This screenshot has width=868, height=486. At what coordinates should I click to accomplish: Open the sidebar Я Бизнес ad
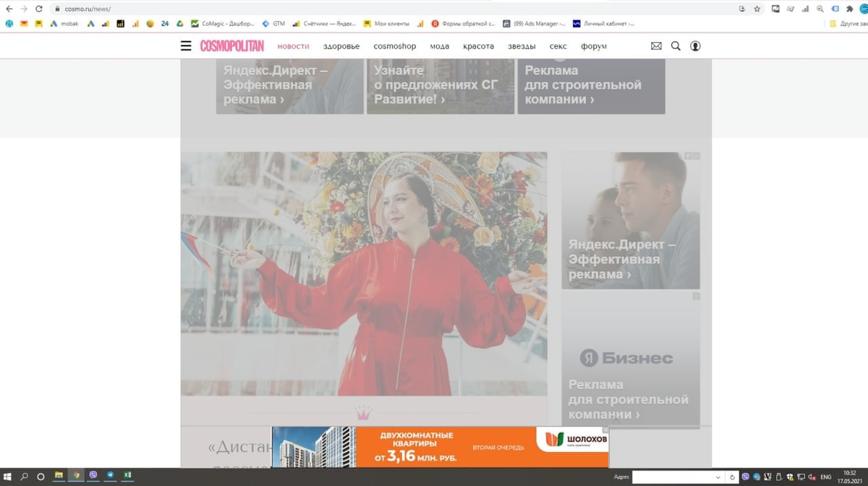[631, 359]
